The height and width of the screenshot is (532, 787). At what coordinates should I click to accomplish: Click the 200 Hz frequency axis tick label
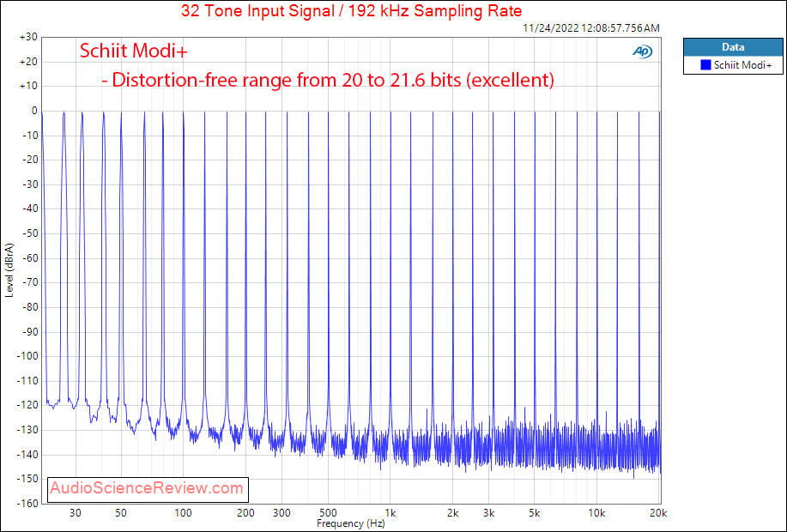245,513
